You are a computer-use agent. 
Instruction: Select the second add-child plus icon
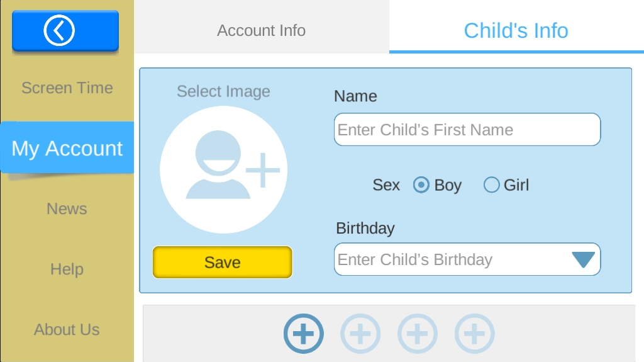coord(360,334)
